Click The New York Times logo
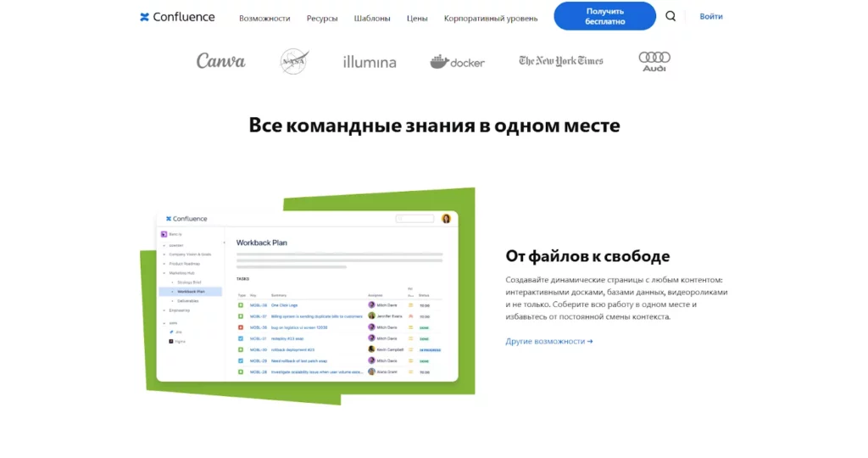The width and height of the screenshot is (868, 458). pyautogui.click(x=561, y=61)
